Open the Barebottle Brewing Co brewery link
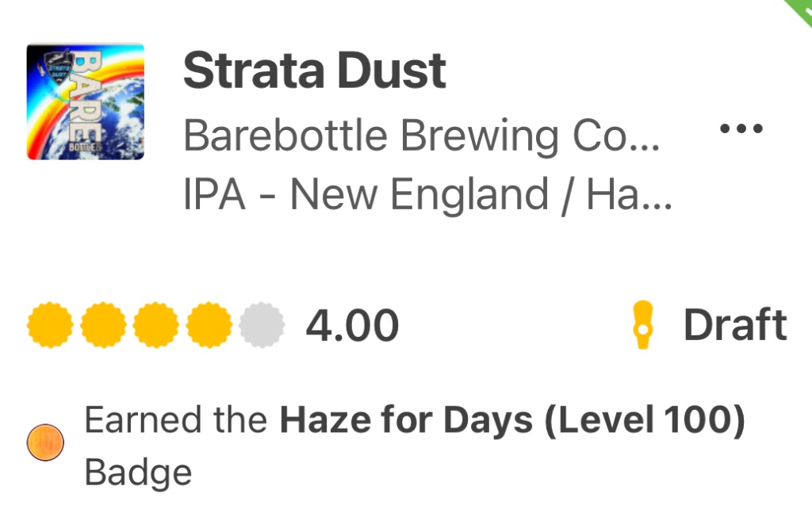812x528 pixels. tap(420, 136)
